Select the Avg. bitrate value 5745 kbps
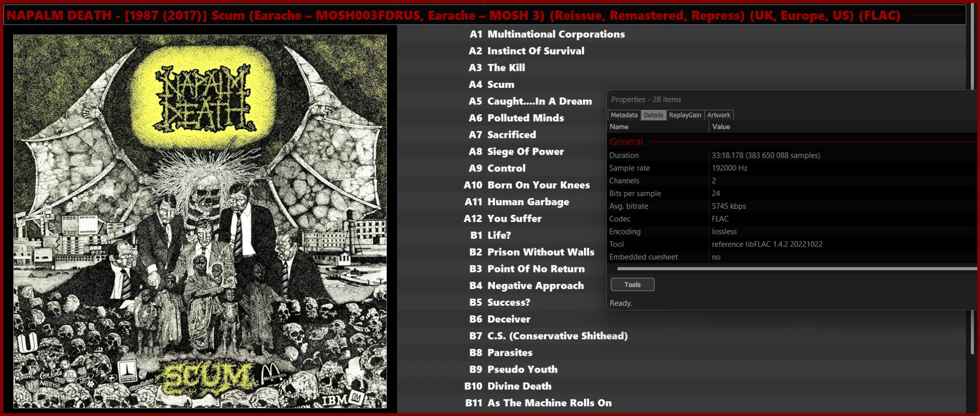 pyautogui.click(x=729, y=206)
